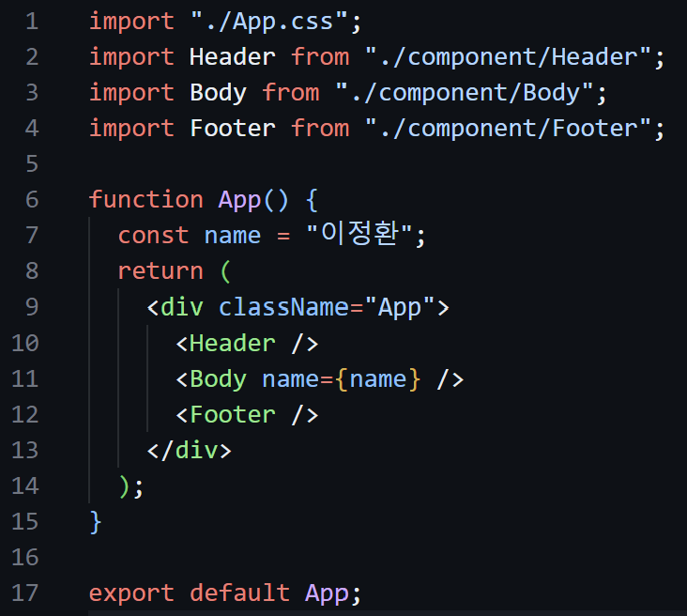
Task: Click the opening div tag on line 9
Action: pyautogui.click(x=176, y=307)
